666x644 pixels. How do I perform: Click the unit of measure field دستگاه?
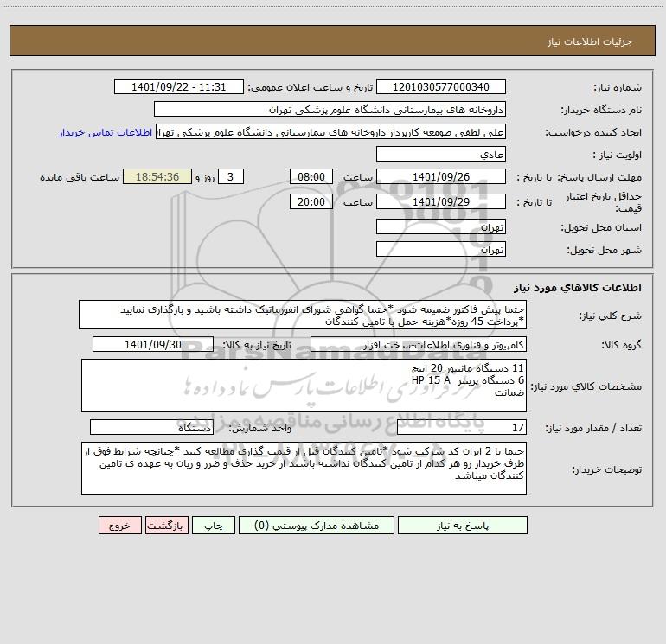[x=151, y=428]
